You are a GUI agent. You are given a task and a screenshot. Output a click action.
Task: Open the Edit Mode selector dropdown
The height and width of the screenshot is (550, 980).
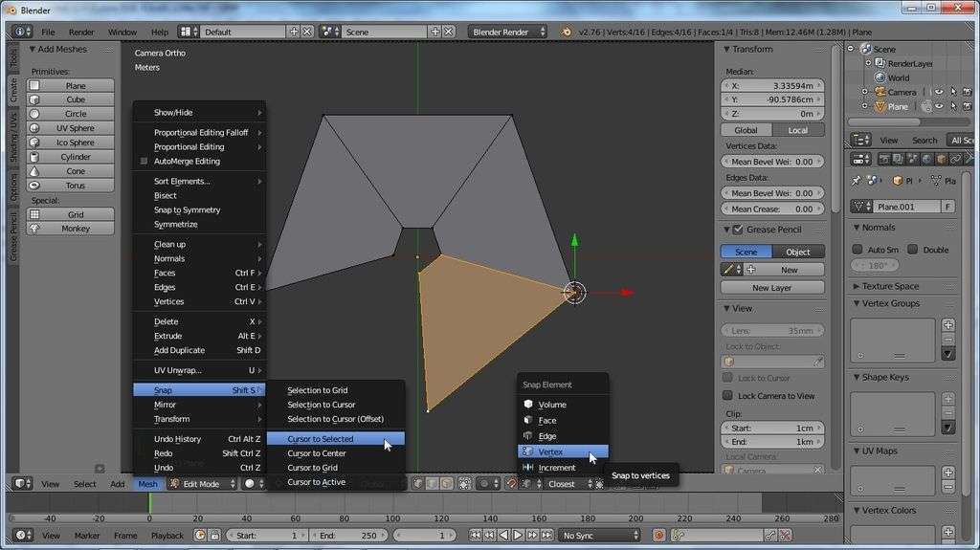201,484
